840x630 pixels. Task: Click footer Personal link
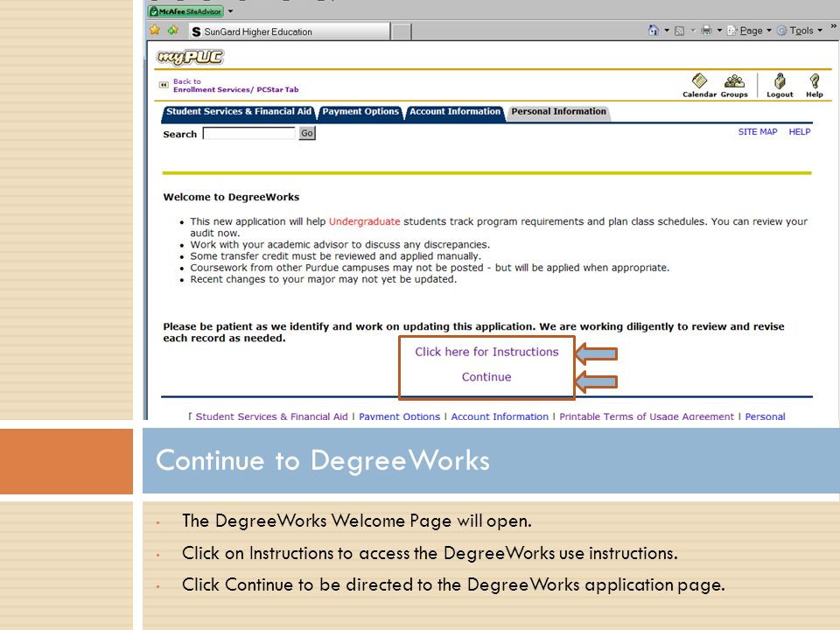click(x=765, y=416)
